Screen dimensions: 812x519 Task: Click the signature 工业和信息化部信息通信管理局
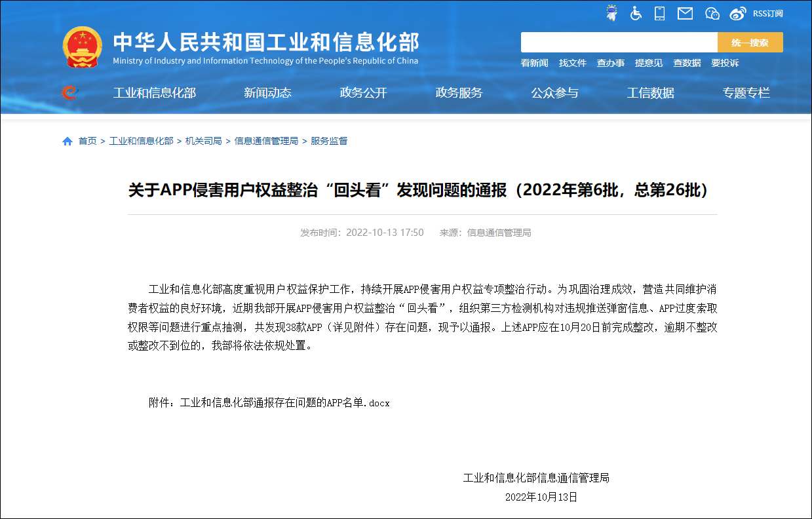point(536,478)
